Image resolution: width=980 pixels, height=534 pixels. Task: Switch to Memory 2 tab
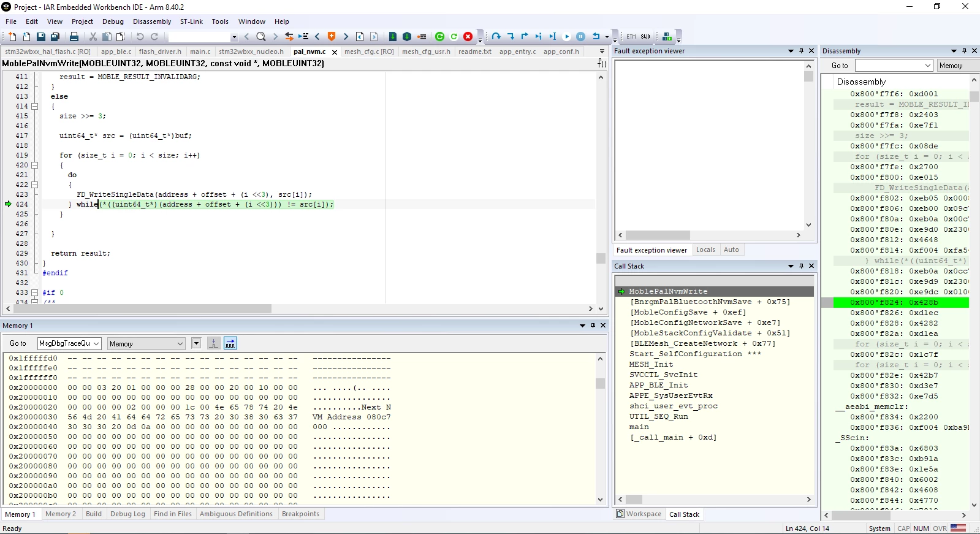(61, 514)
